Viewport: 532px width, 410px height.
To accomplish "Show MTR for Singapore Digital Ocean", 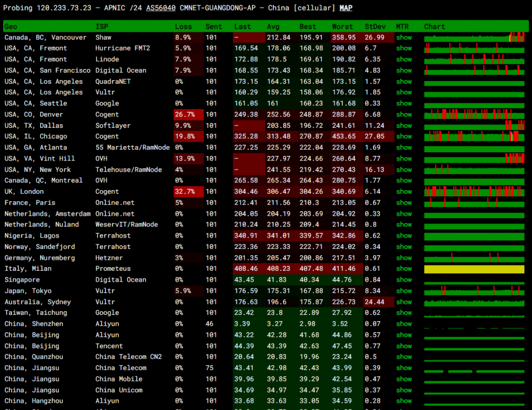I will 404,280.
